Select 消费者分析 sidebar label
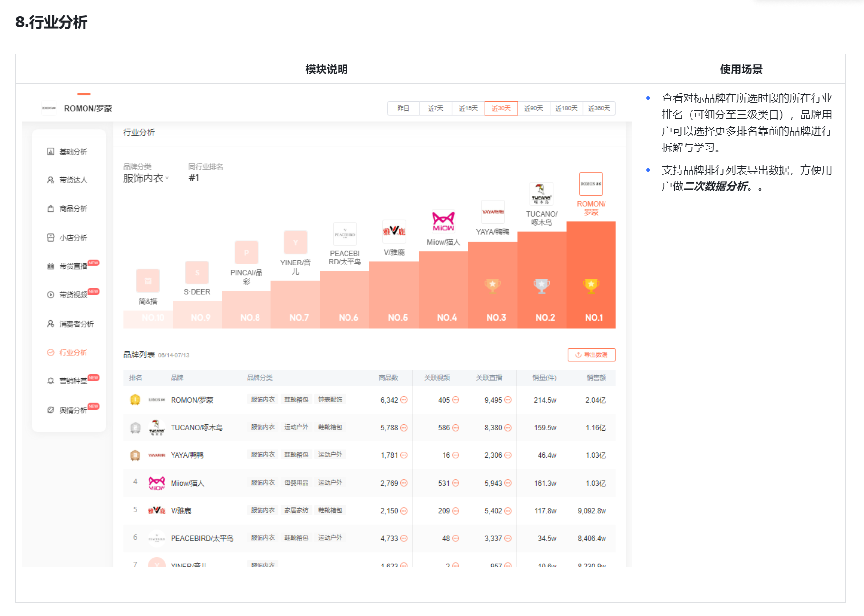Image resolution: width=864 pixels, height=616 pixels. tap(77, 324)
